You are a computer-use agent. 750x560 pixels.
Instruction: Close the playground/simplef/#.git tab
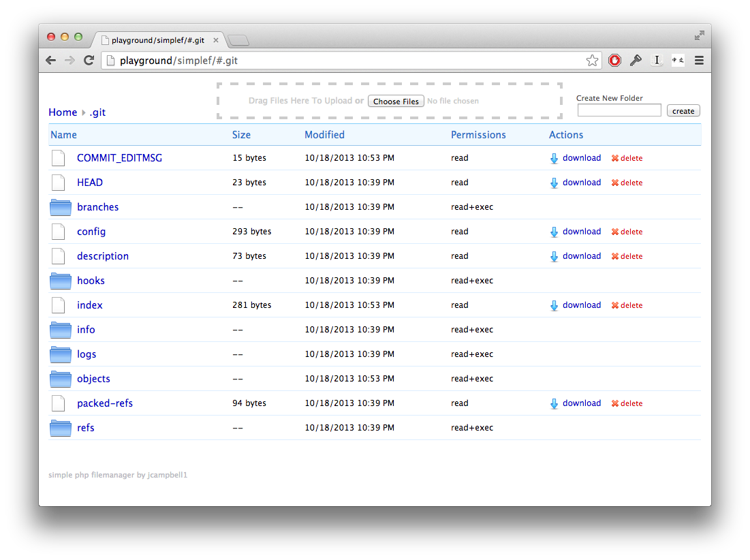tap(216, 40)
